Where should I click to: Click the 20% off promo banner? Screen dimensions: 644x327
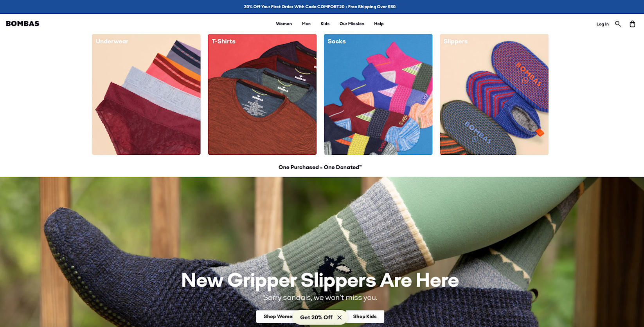coord(320,7)
